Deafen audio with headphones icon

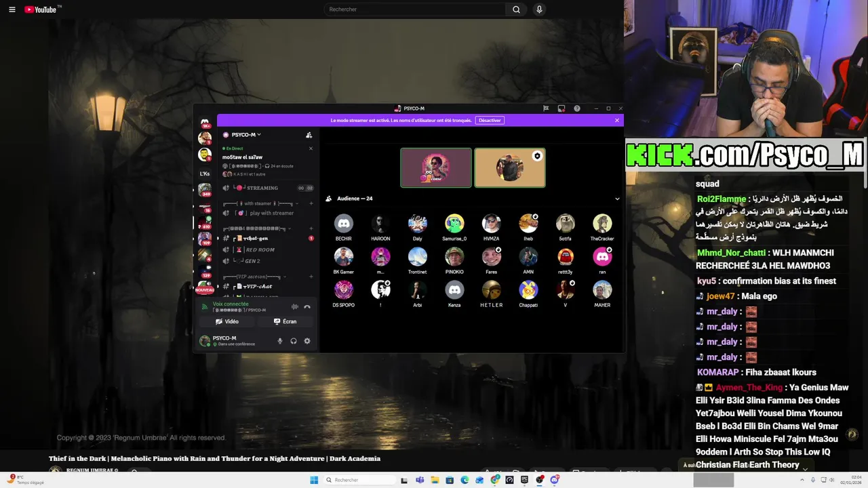click(294, 341)
